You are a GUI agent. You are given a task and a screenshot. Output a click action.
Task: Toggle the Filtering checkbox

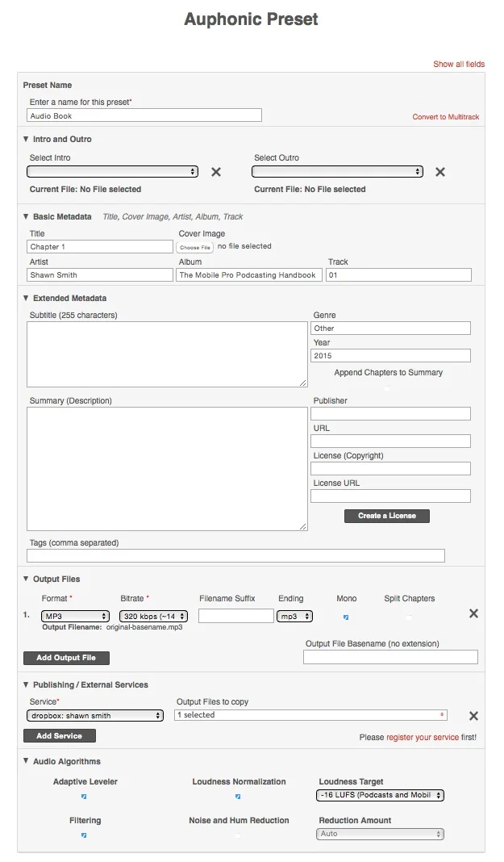84,835
